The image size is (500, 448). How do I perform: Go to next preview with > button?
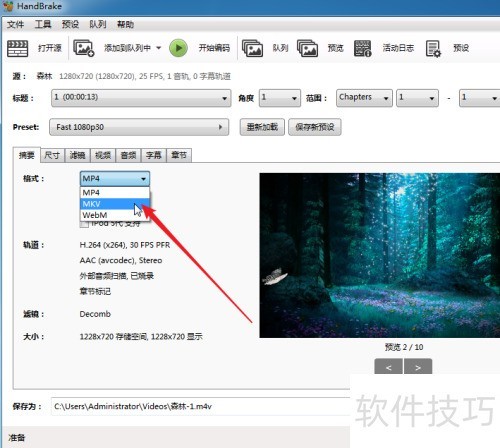pyautogui.click(x=418, y=367)
